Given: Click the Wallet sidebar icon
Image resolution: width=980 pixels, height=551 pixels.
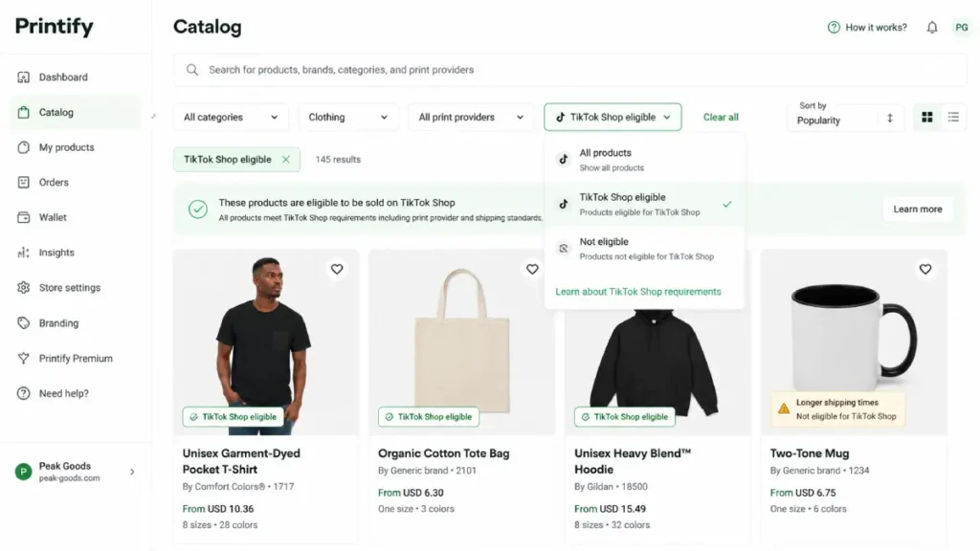Looking at the screenshot, I should [23, 217].
